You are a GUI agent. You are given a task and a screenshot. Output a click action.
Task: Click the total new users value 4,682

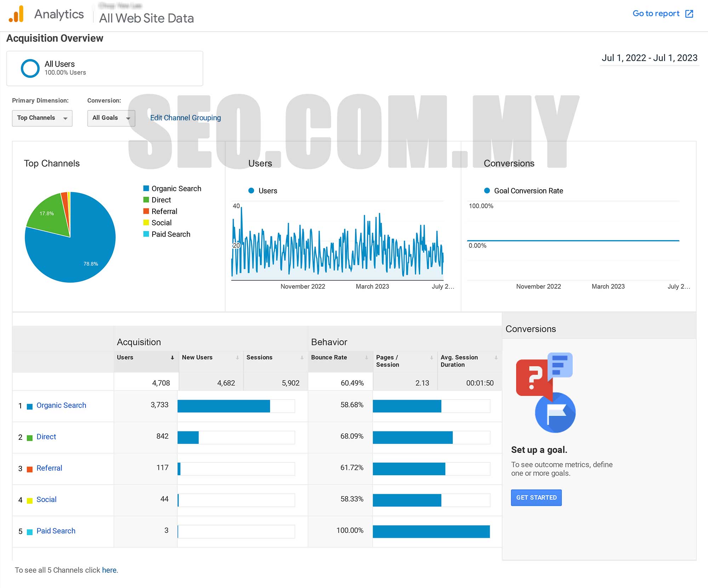[226, 383]
